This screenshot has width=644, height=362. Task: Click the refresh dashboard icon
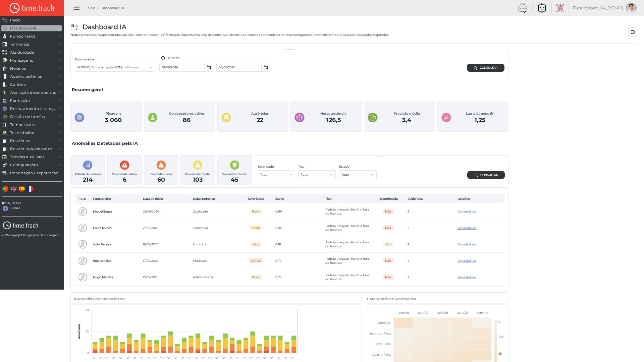(x=633, y=32)
